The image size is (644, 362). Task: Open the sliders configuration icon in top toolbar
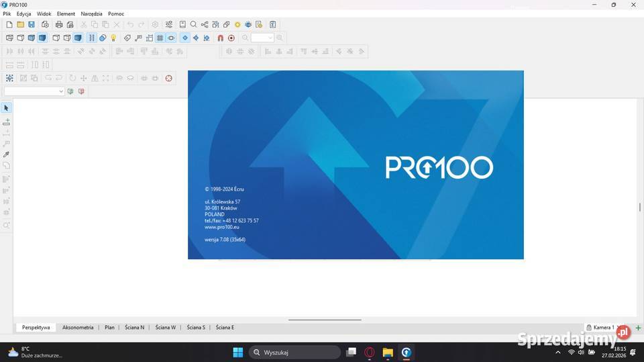169,25
